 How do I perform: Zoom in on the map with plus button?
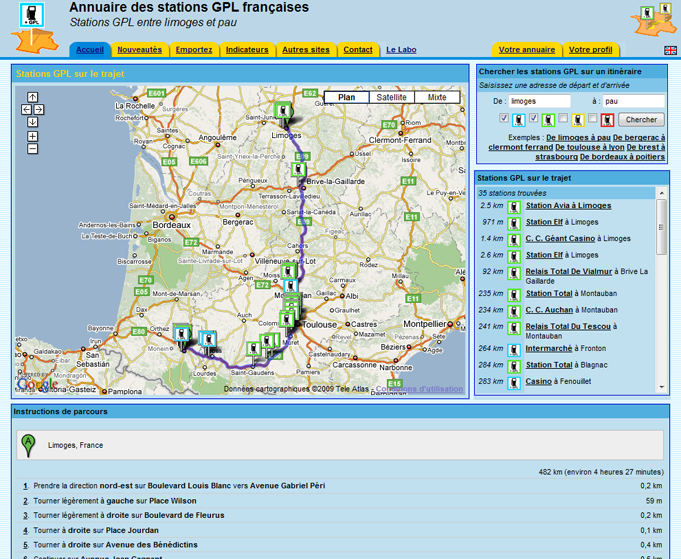(x=33, y=136)
